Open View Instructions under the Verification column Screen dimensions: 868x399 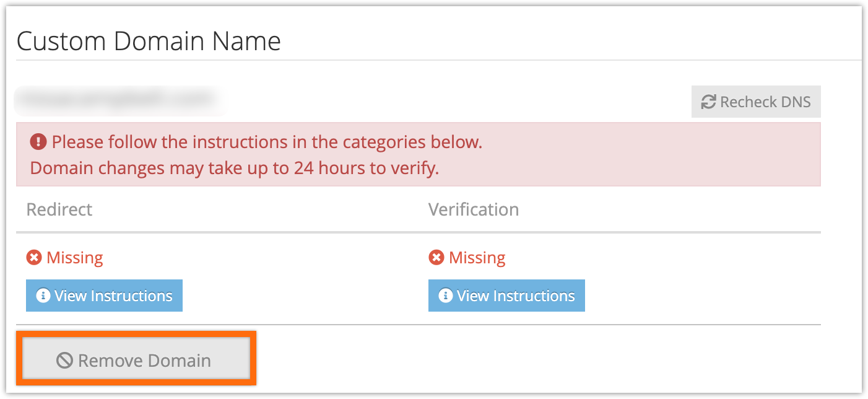coord(506,296)
